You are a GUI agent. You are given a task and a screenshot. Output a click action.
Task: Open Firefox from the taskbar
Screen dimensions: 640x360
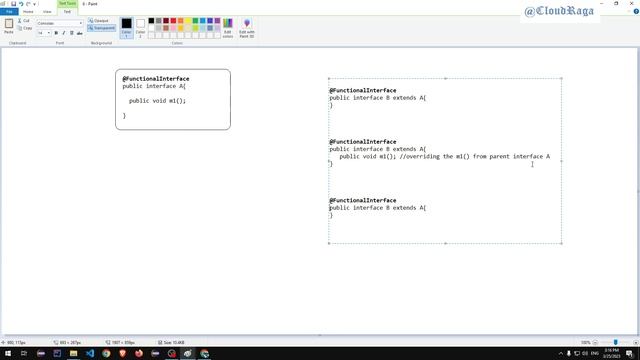coord(139,353)
